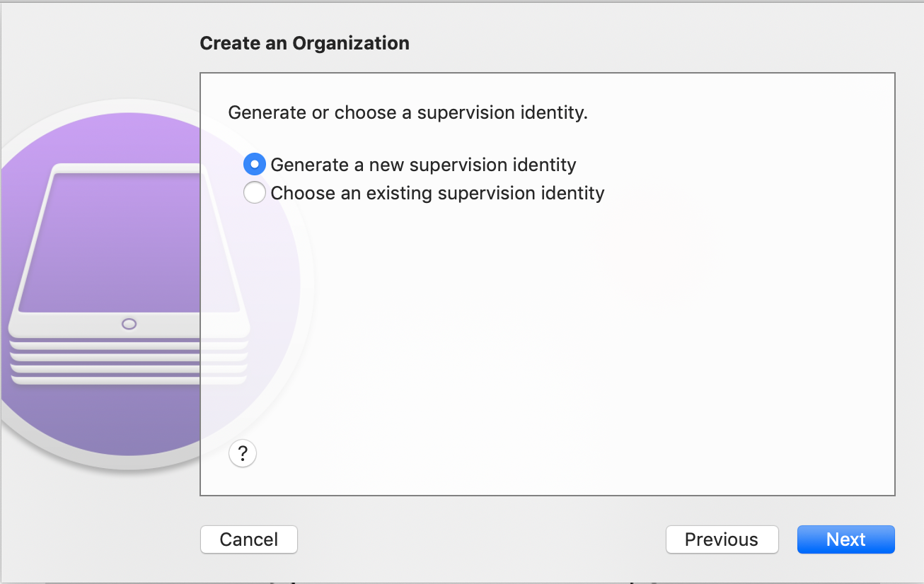Viewport: 924px width, 584px height.
Task: Click the text 'Generate or choose a supervision identity.'
Action: [408, 112]
